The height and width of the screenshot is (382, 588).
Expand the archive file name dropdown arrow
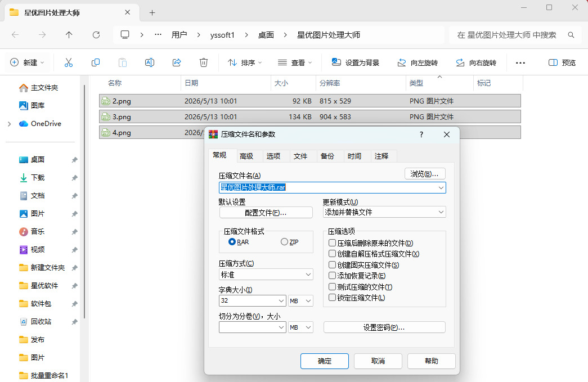coord(441,187)
